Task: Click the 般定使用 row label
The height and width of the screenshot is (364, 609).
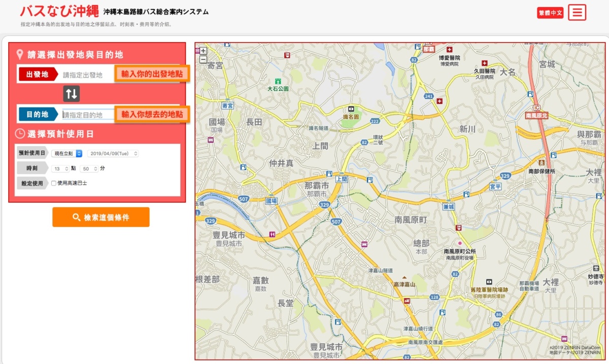Action: click(x=32, y=183)
